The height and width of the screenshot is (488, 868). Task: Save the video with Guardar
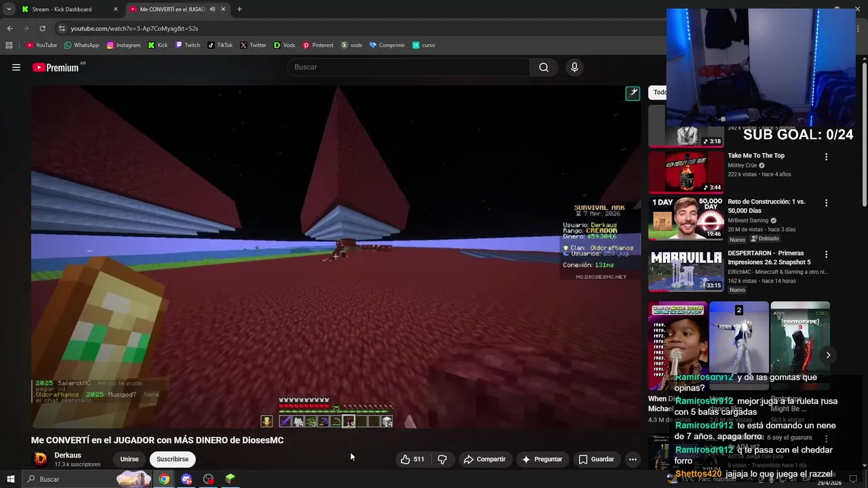pyautogui.click(x=596, y=459)
